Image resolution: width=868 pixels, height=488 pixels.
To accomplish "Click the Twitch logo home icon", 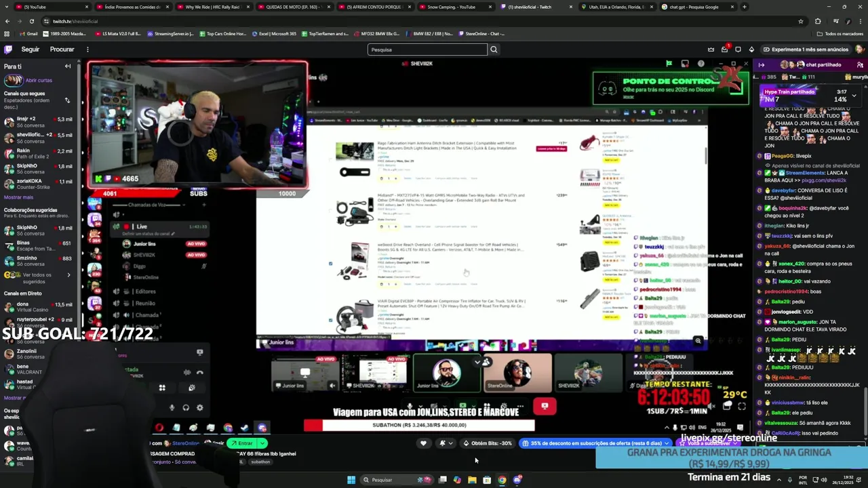I will click(x=8, y=49).
